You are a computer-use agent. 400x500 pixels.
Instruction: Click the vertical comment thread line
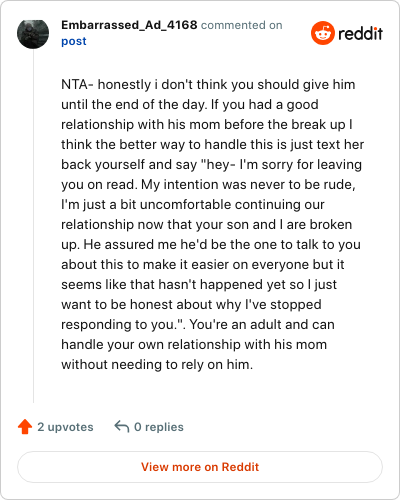coord(33,226)
